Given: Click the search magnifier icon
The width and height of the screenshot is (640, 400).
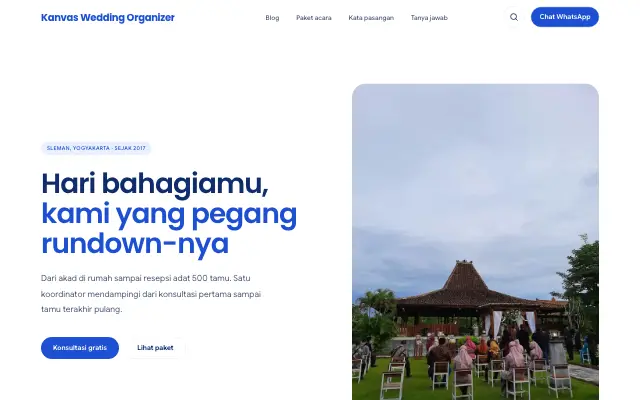Looking at the screenshot, I should (514, 17).
